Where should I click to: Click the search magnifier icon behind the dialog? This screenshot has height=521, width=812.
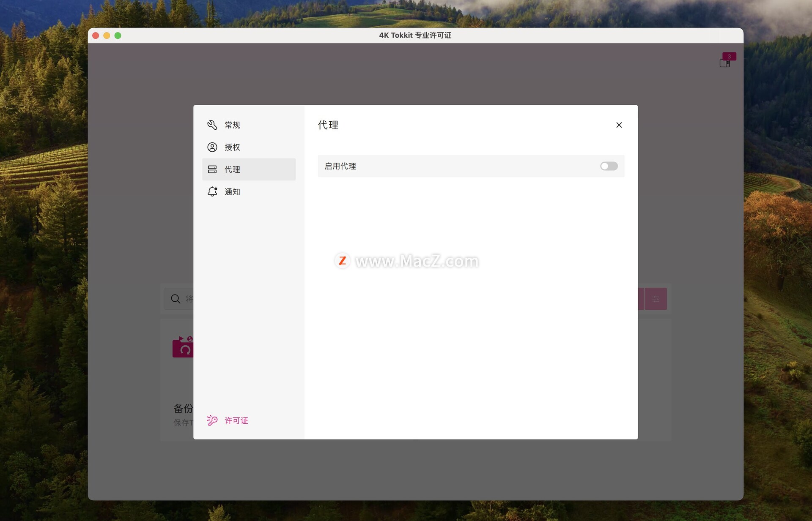click(x=176, y=299)
